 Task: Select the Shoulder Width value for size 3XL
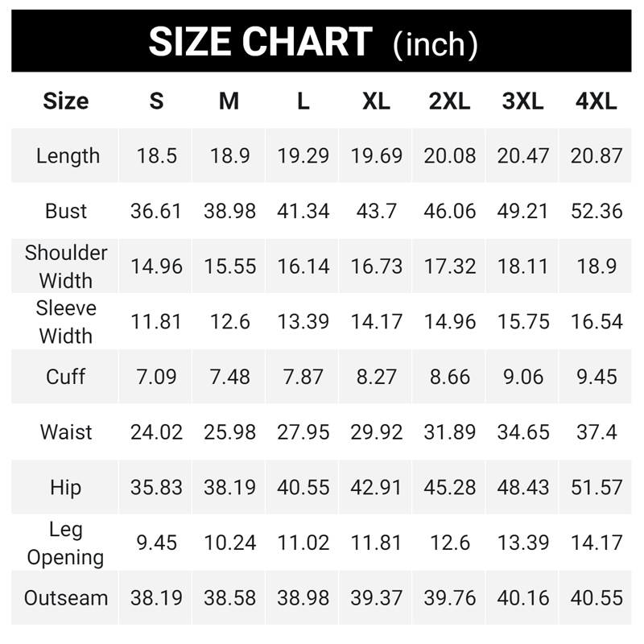tap(523, 266)
